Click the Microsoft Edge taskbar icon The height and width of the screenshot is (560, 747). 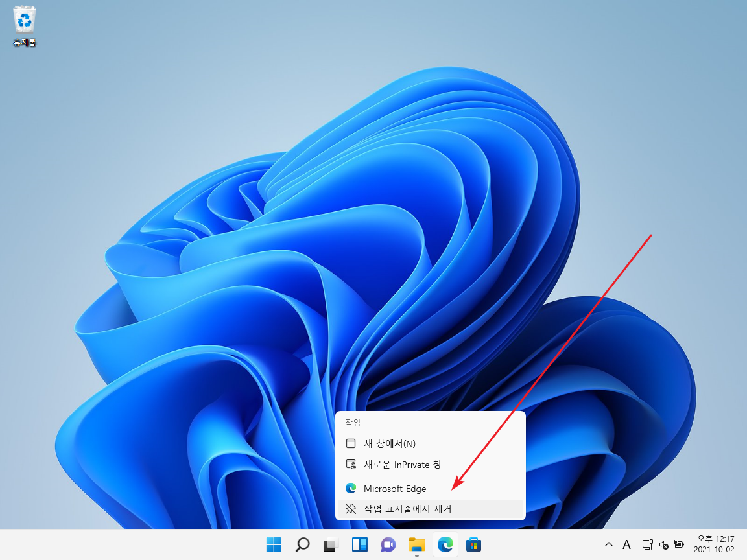point(445,544)
